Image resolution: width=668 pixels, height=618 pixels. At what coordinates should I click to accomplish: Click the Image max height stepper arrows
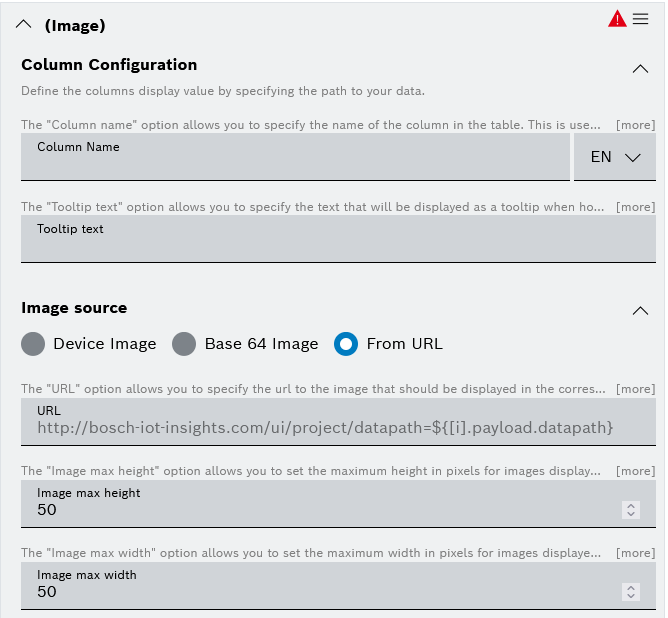pos(631,510)
